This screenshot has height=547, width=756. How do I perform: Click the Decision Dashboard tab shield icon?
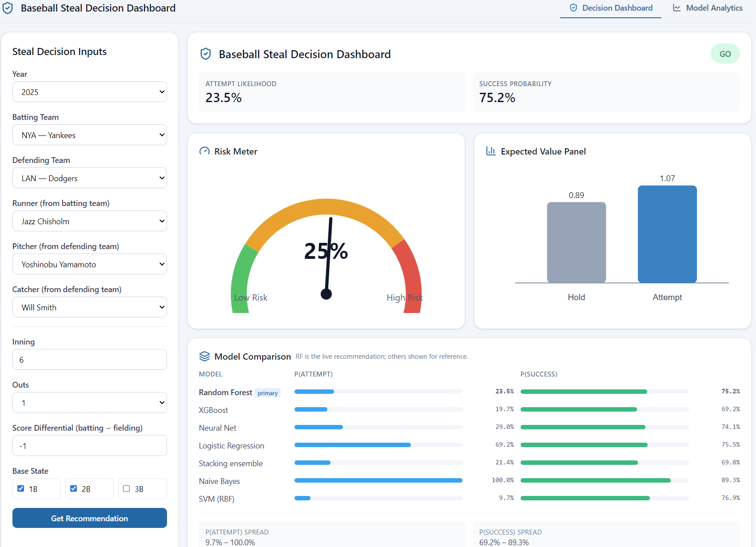pyautogui.click(x=573, y=8)
